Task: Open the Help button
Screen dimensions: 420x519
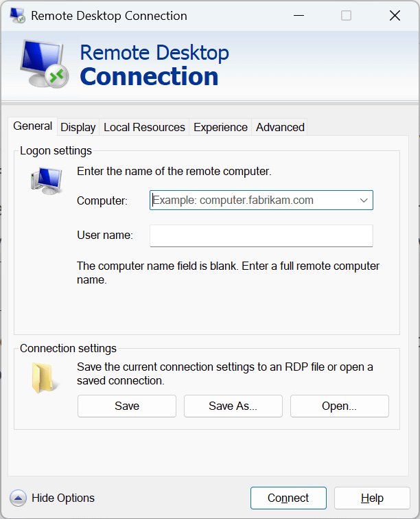Action: click(x=371, y=498)
